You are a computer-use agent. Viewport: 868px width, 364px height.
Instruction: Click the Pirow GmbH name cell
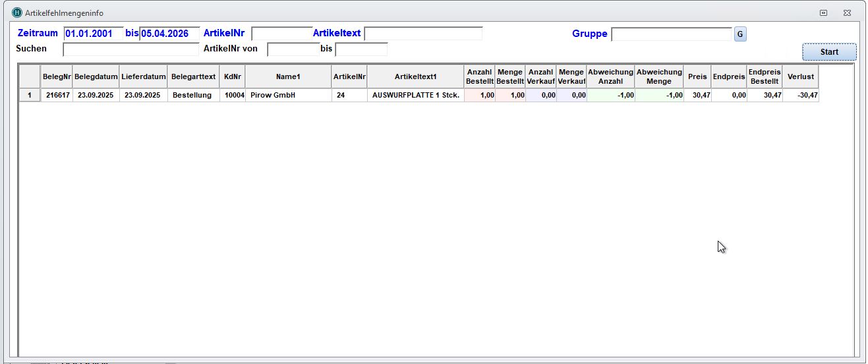[288, 96]
